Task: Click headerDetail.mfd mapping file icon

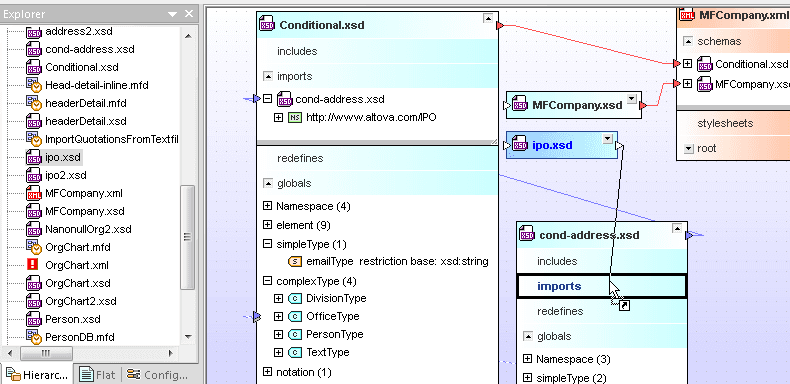Action: [34, 104]
